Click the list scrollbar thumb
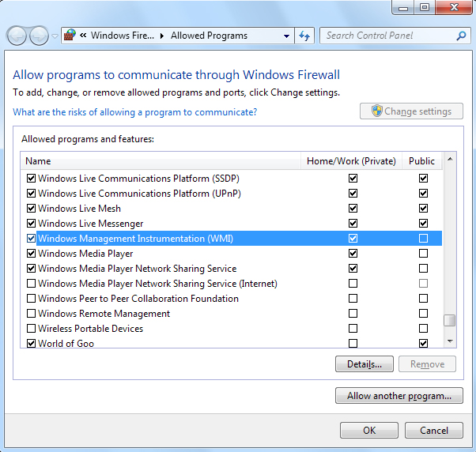 pos(450,320)
